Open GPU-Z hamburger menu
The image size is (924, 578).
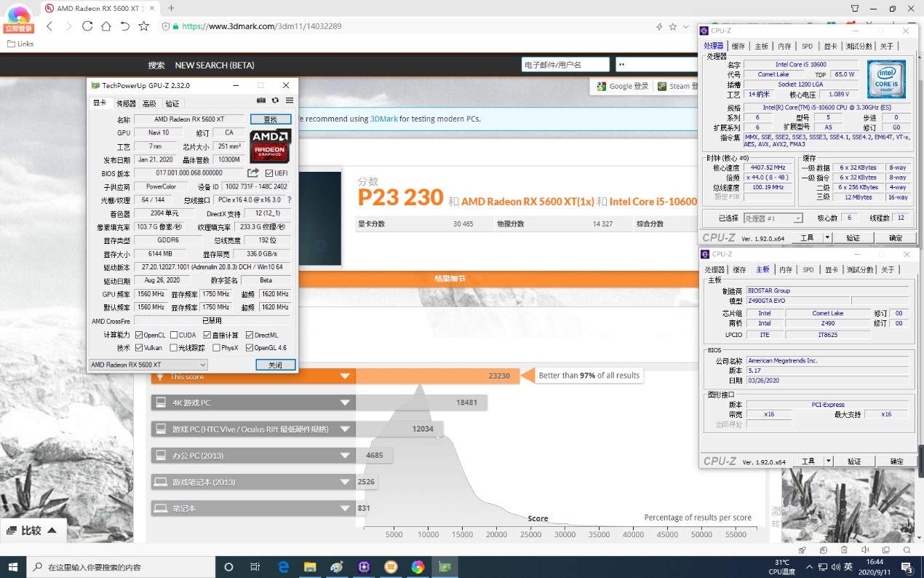pyautogui.click(x=289, y=100)
